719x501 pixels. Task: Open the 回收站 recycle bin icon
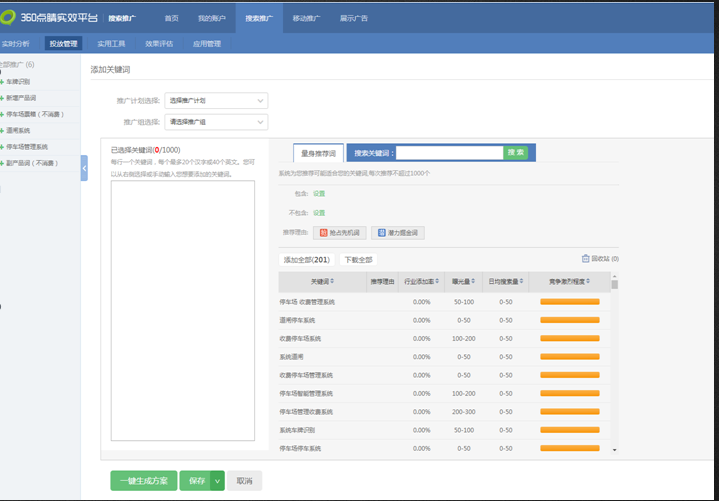tap(586, 259)
